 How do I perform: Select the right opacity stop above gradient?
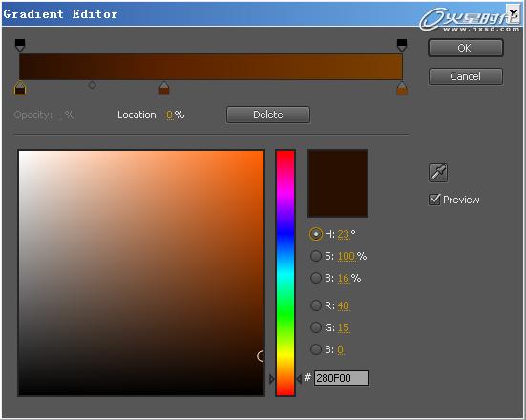click(402, 45)
